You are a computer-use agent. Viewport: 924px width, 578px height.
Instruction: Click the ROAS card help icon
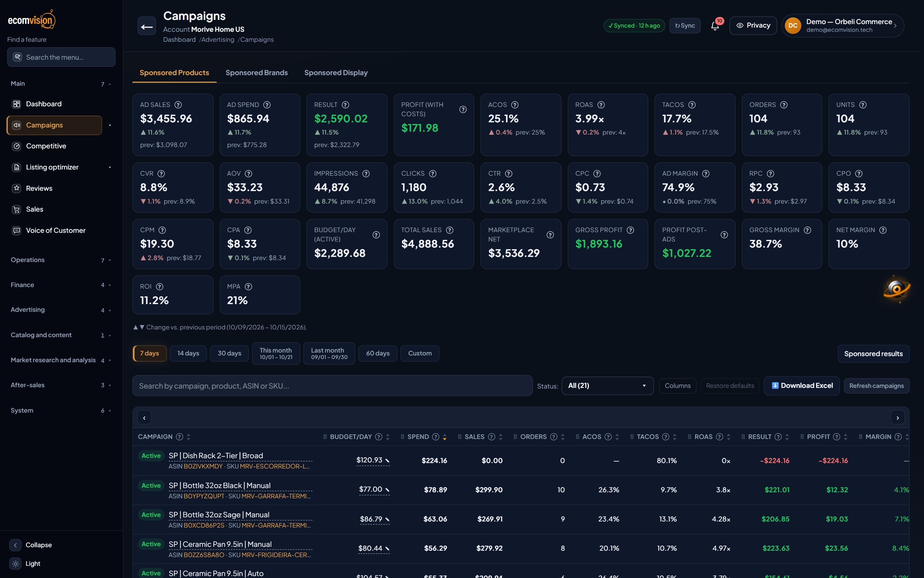(601, 105)
